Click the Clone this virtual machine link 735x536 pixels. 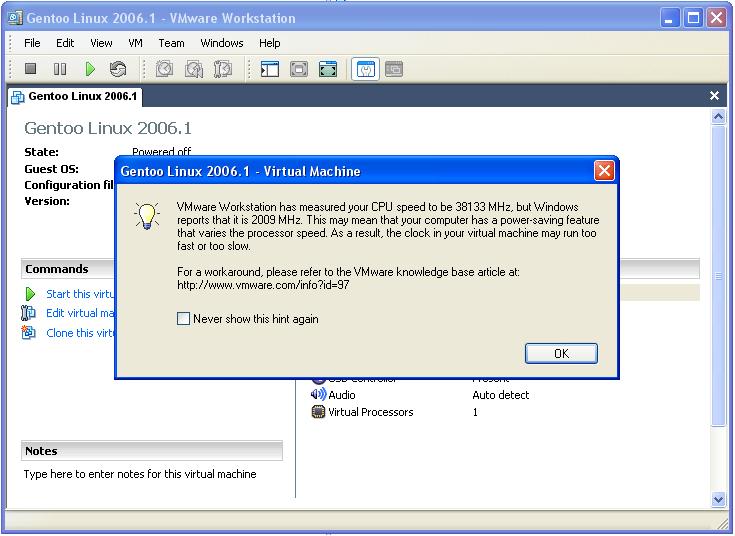pos(80,333)
